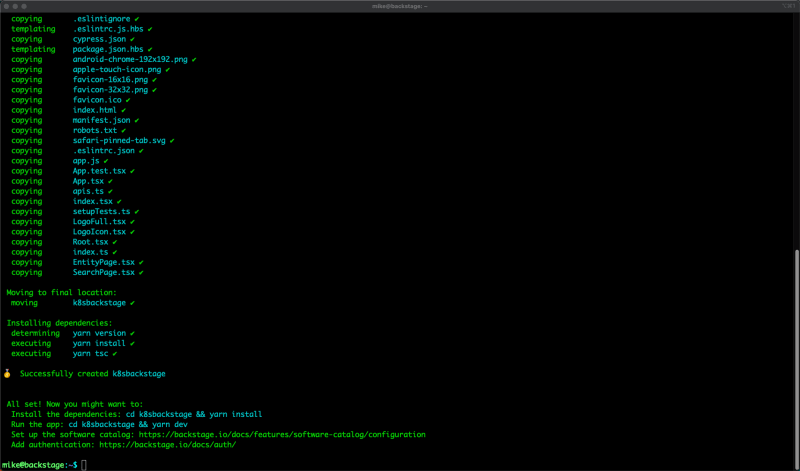Click 'favicon.ico' file name
The height and width of the screenshot is (471, 800).
point(97,100)
